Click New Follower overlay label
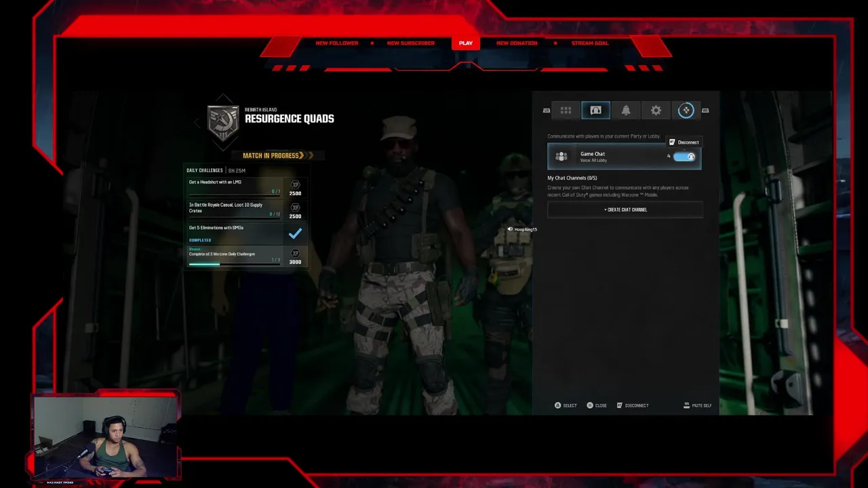Screen dimensions: 868x488 (336, 43)
